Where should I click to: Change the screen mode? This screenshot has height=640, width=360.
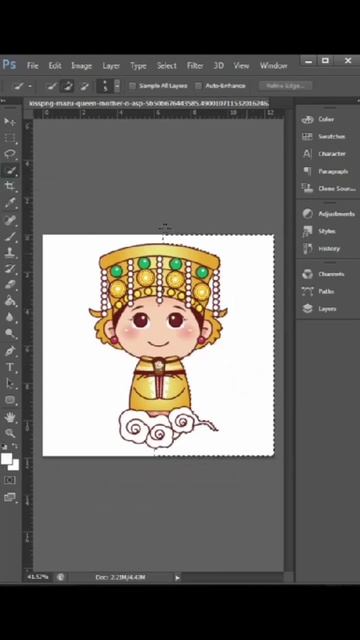pos(10,497)
